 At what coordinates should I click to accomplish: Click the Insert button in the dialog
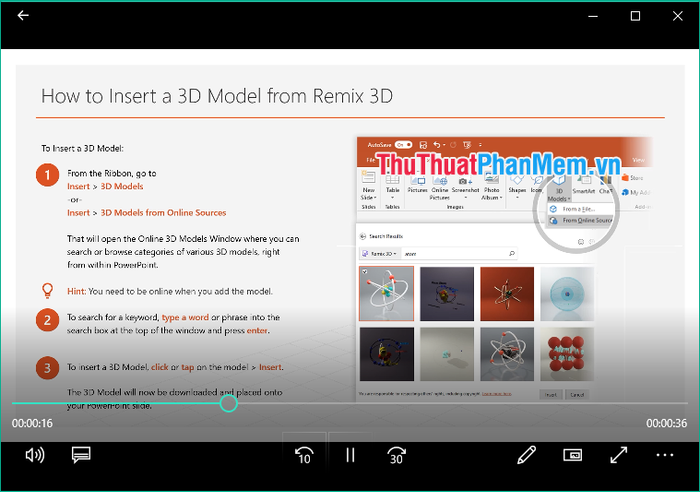(550, 395)
